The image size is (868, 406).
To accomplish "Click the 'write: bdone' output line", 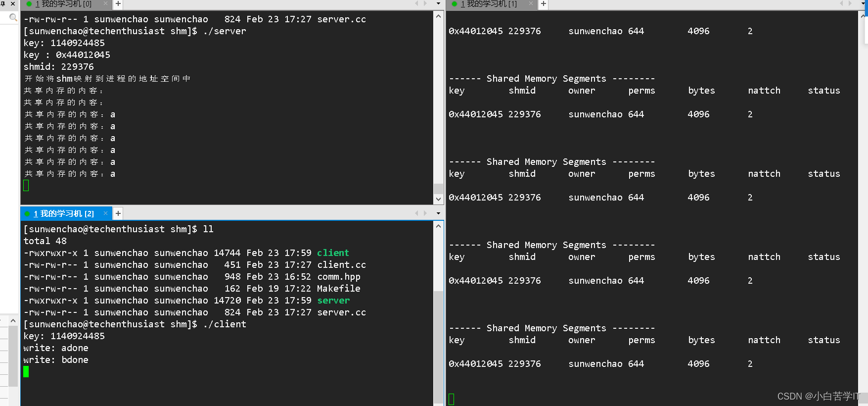I will coord(56,360).
